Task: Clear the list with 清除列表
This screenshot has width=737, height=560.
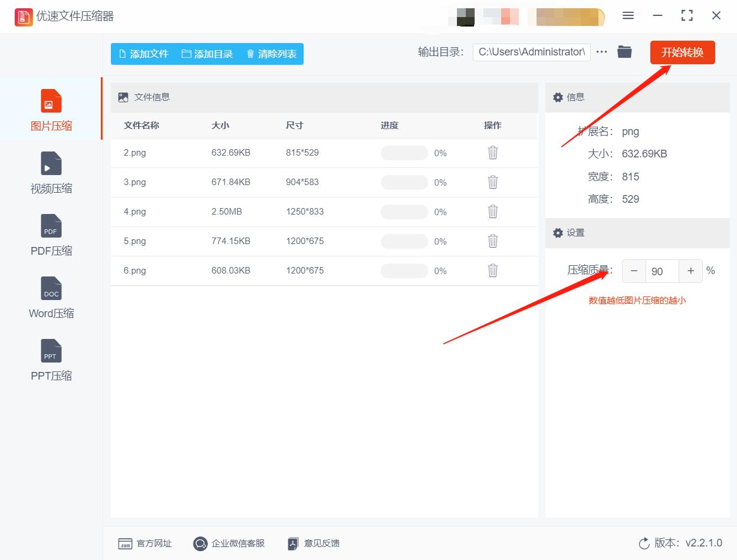Action: click(271, 53)
